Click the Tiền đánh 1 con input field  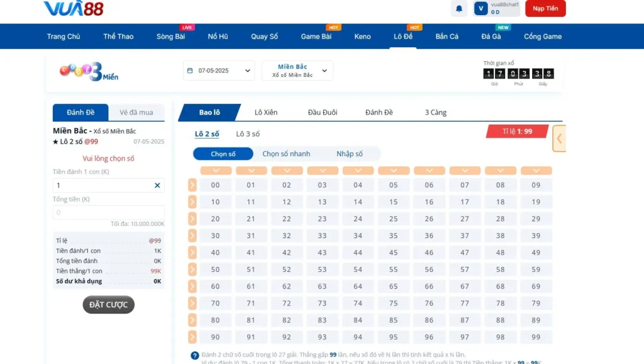click(x=101, y=185)
